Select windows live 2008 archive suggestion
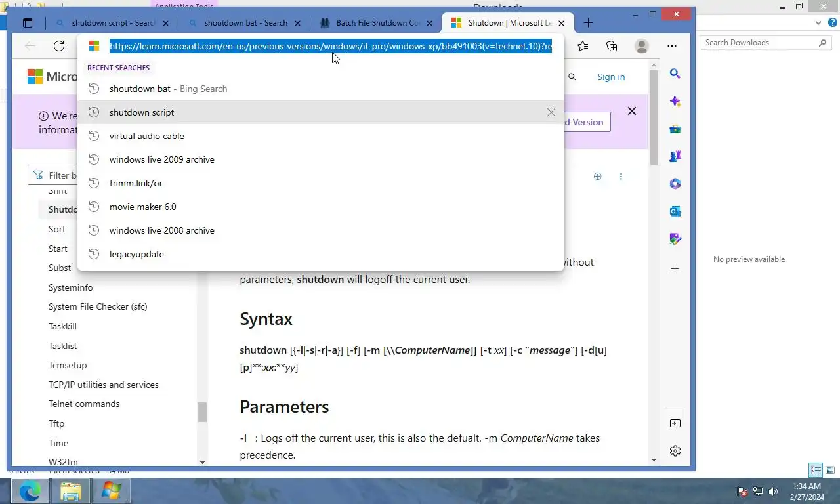The width and height of the screenshot is (840, 504). [x=321, y=230]
